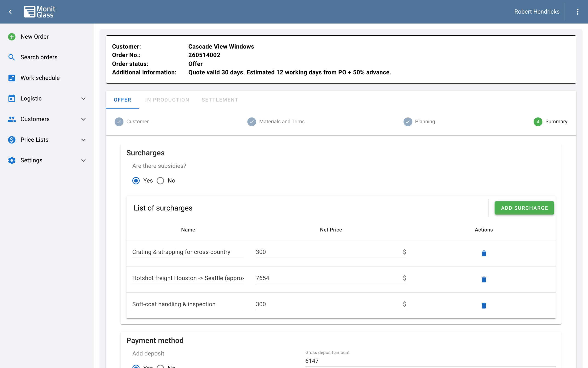Expand the Price Lists menu chevron

[x=83, y=140]
